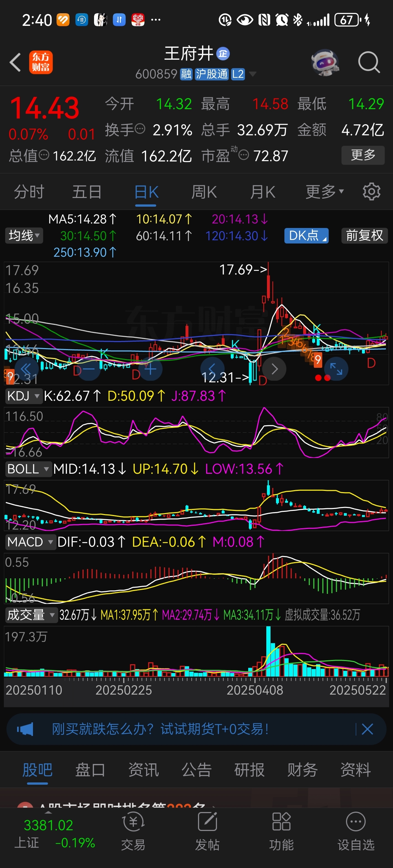Image resolution: width=393 pixels, height=868 pixels.
Task: Open the 资料 profile tab
Action: pyautogui.click(x=356, y=770)
